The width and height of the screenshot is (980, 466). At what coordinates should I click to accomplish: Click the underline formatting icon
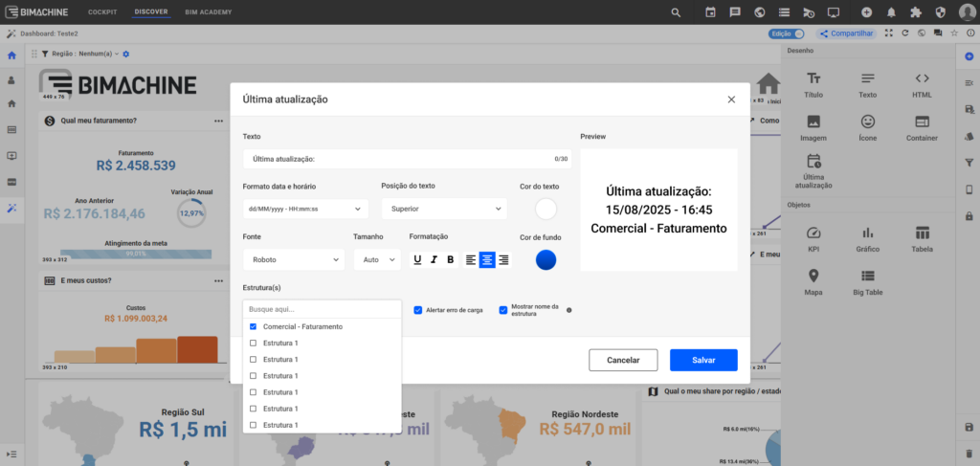tap(417, 259)
